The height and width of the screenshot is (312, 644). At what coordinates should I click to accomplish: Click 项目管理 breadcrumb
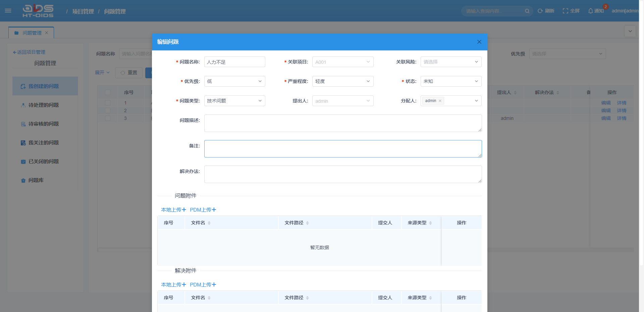83,11
